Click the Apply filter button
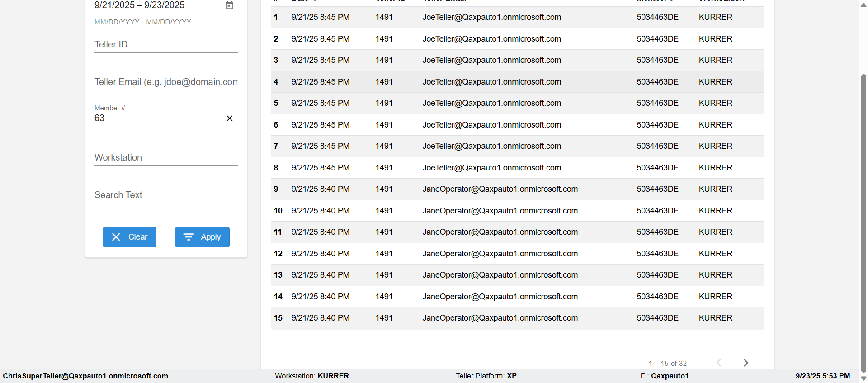Viewport: 868px width, 383px height. pyautogui.click(x=202, y=237)
